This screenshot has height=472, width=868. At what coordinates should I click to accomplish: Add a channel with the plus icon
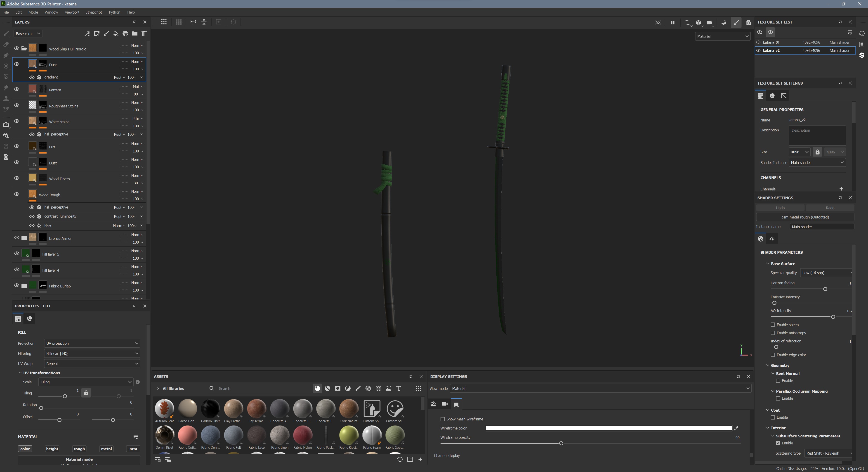click(x=841, y=189)
